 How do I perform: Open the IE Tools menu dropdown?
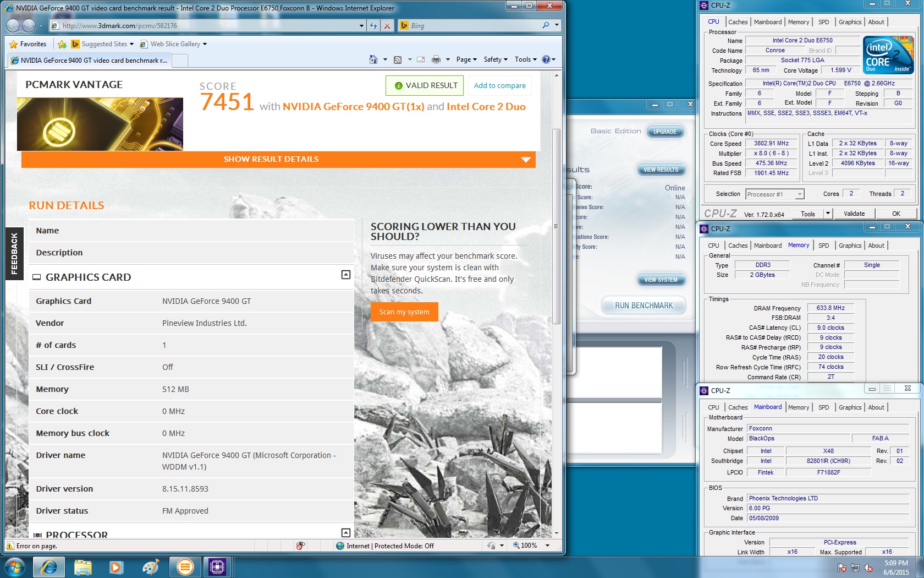pos(526,59)
